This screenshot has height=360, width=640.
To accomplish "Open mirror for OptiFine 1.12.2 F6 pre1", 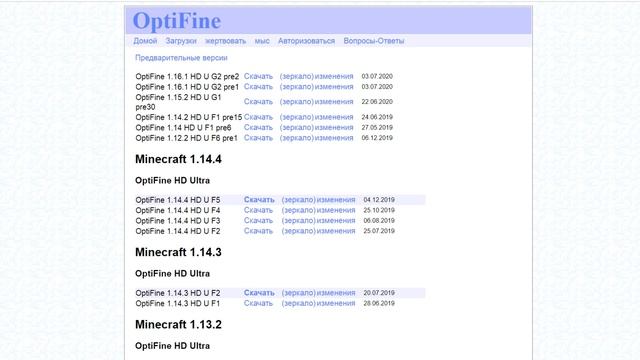I will point(297,138).
